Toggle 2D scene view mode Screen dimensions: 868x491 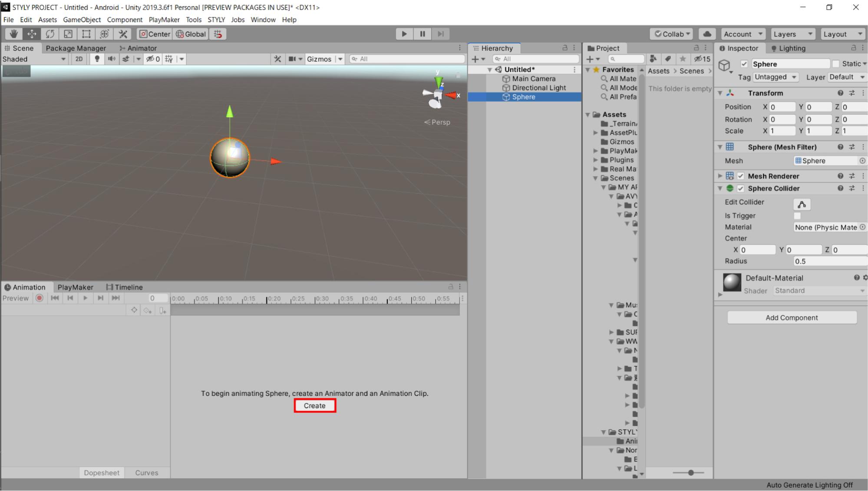79,59
